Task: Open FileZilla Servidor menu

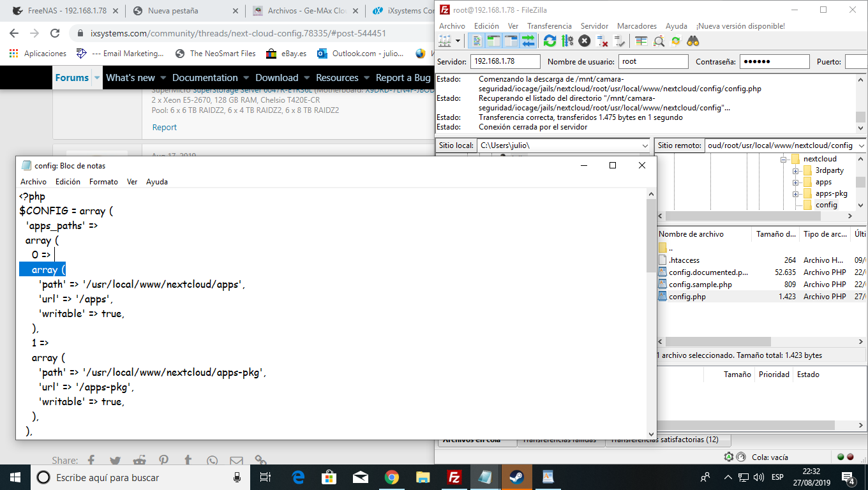Action: point(594,26)
